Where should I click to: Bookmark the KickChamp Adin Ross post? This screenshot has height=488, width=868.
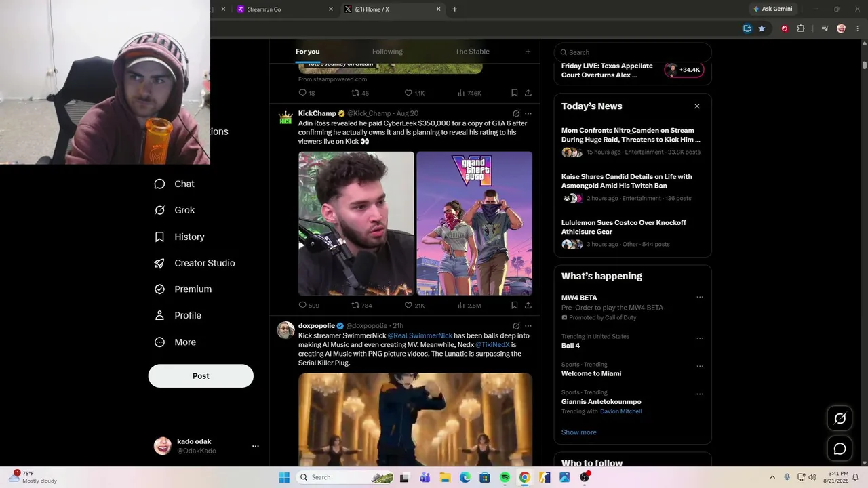[515, 306]
